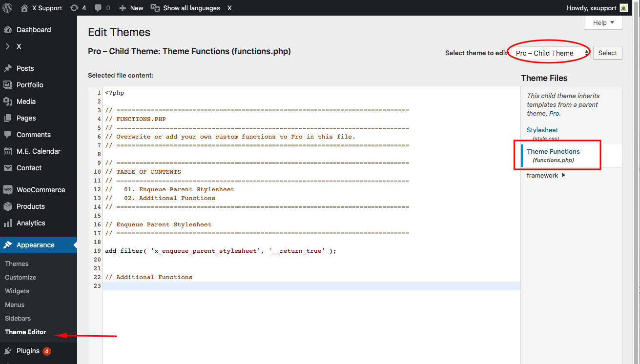640x364 pixels.
Task: Click line 23 in the code editor
Action: tap(311, 286)
